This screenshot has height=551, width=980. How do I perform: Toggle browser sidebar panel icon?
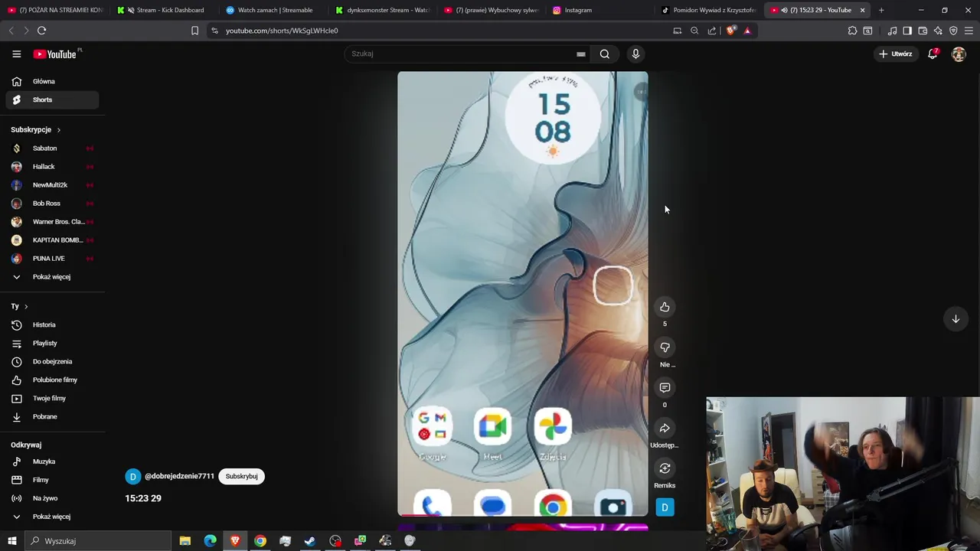(907, 31)
